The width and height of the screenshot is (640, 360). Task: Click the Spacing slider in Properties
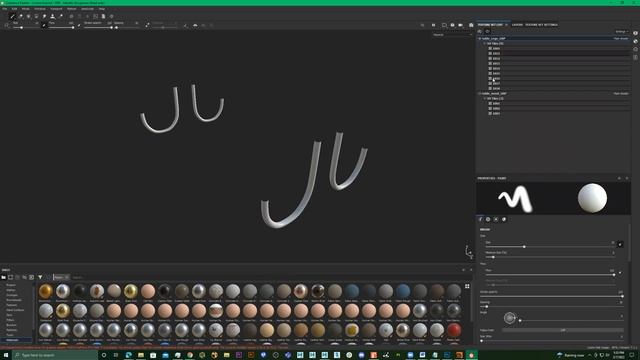click(551, 307)
